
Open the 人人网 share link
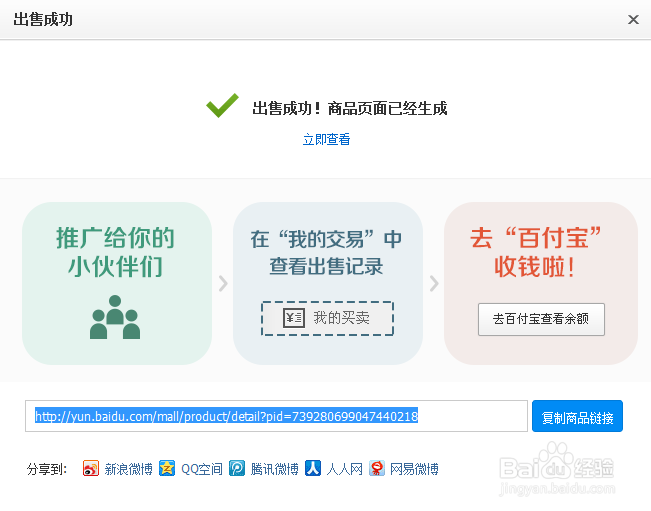(x=344, y=469)
